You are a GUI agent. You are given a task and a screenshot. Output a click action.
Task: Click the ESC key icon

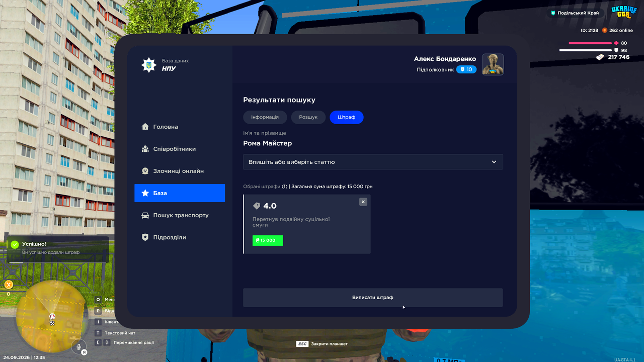pyautogui.click(x=302, y=344)
